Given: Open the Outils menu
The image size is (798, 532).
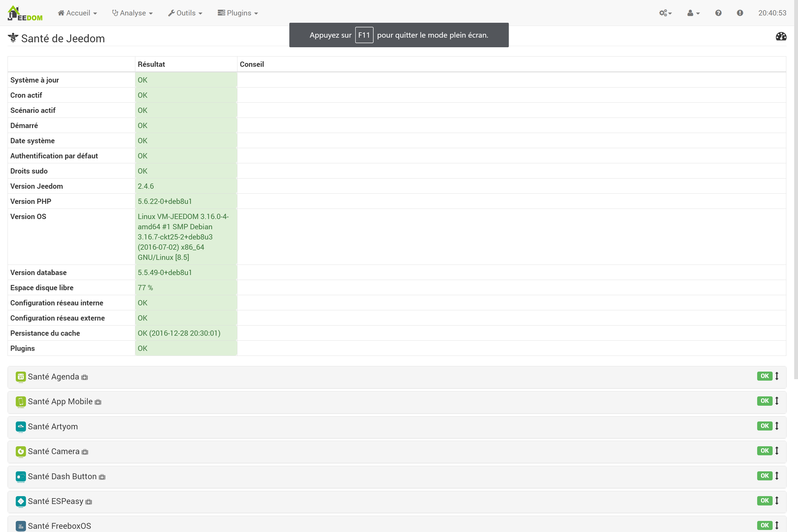Looking at the screenshot, I should pyautogui.click(x=185, y=13).
